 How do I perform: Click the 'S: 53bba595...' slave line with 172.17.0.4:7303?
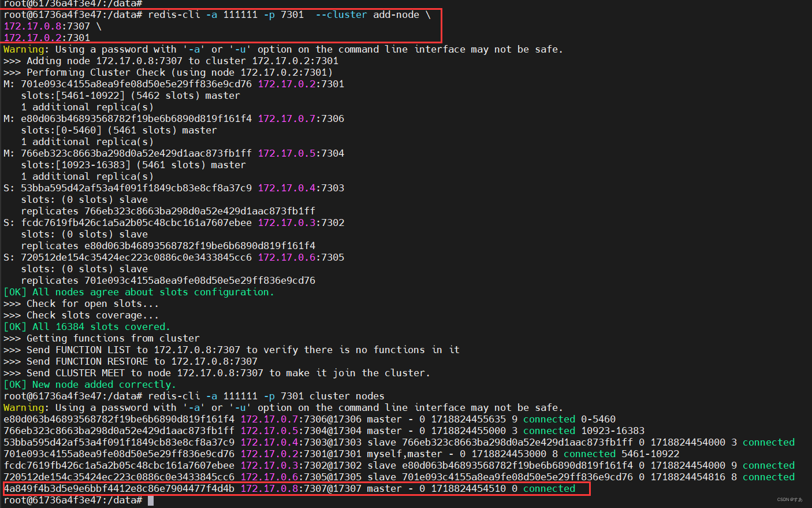174,188
